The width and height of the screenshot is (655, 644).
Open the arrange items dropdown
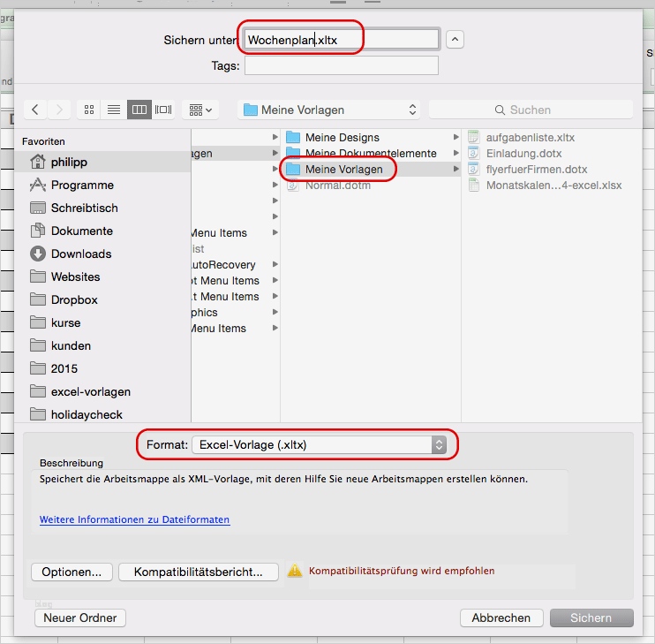point(200,110)
